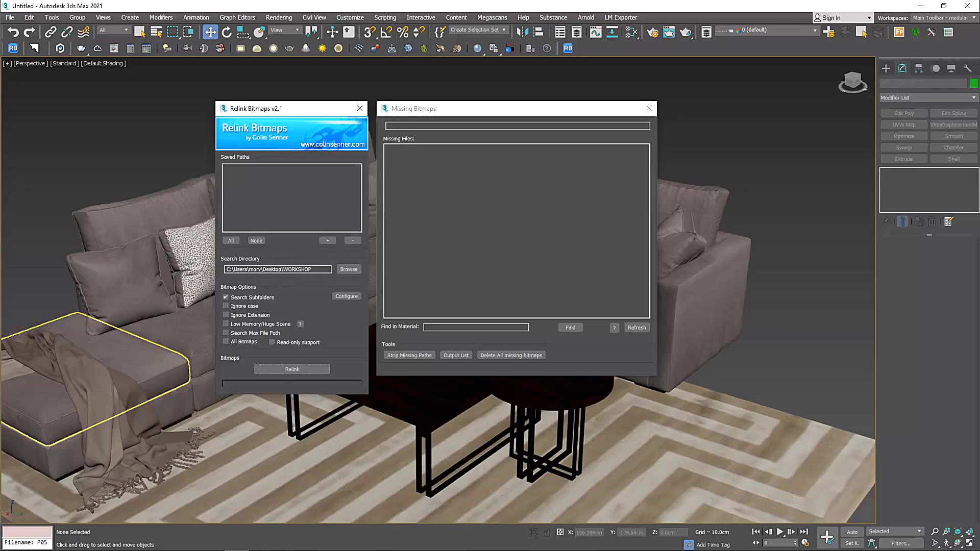Open the Rendering menu
The width and height of the screenshot is (980, 551).
click(278, 17)
